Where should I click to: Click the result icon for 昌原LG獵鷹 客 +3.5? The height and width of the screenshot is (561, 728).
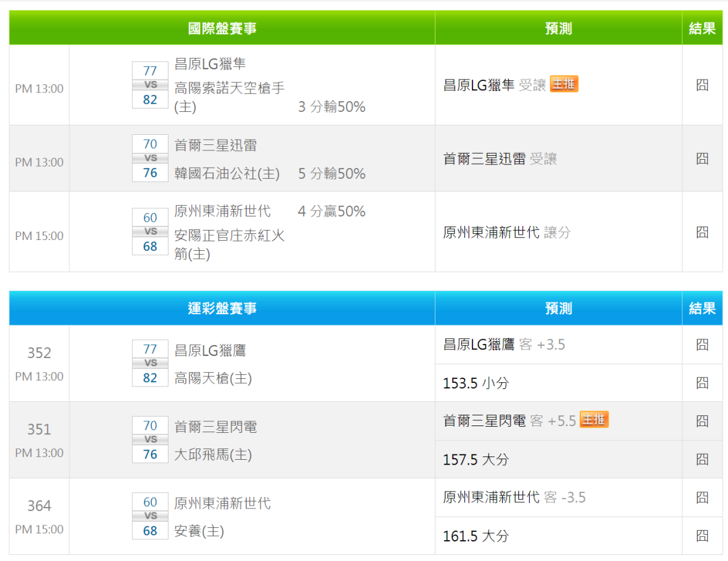coord(702,345)
